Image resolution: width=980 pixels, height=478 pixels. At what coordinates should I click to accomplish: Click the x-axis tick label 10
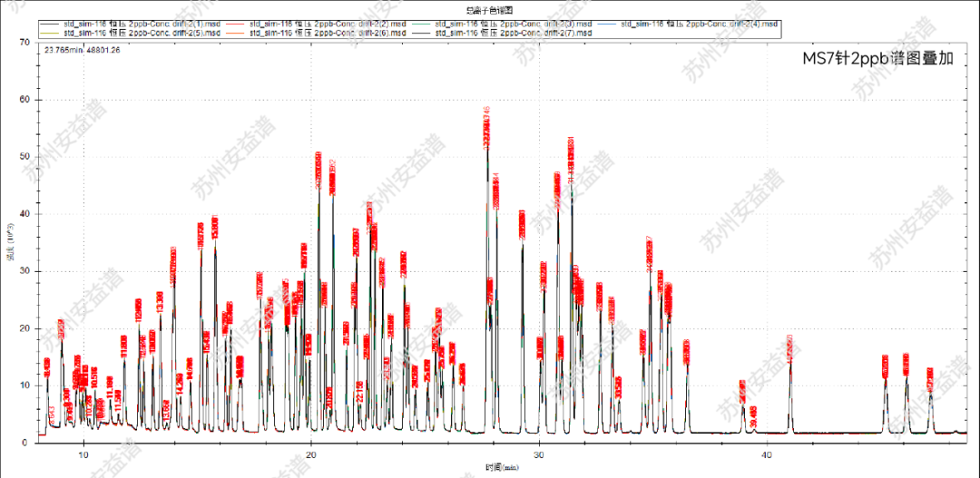[x=83, y=454]
